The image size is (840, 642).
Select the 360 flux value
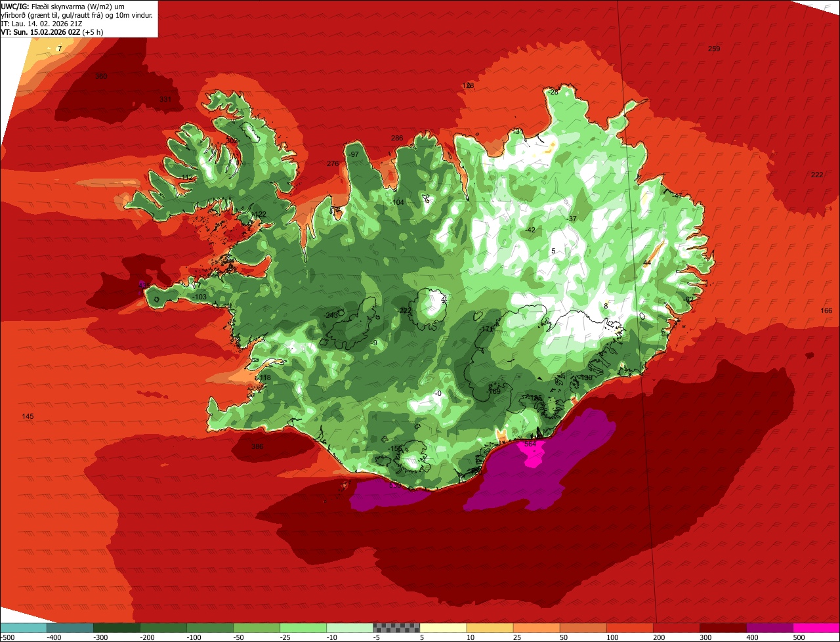point(101,76)
